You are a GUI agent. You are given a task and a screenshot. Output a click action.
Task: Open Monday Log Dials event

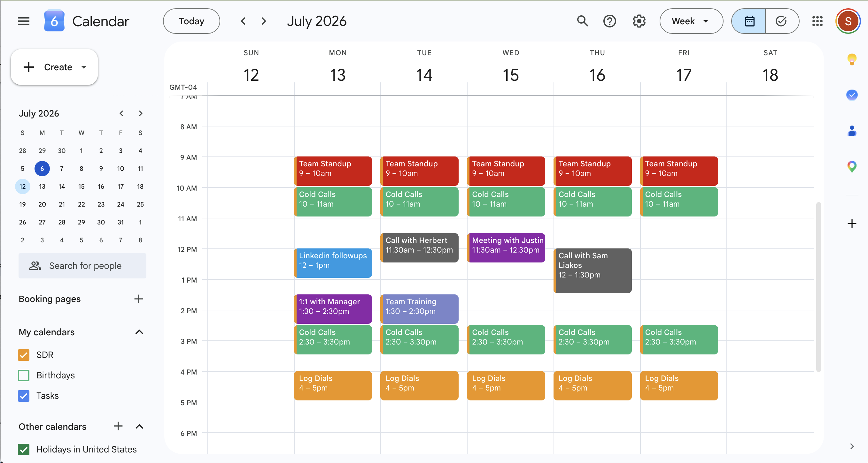tap(333, 385)
